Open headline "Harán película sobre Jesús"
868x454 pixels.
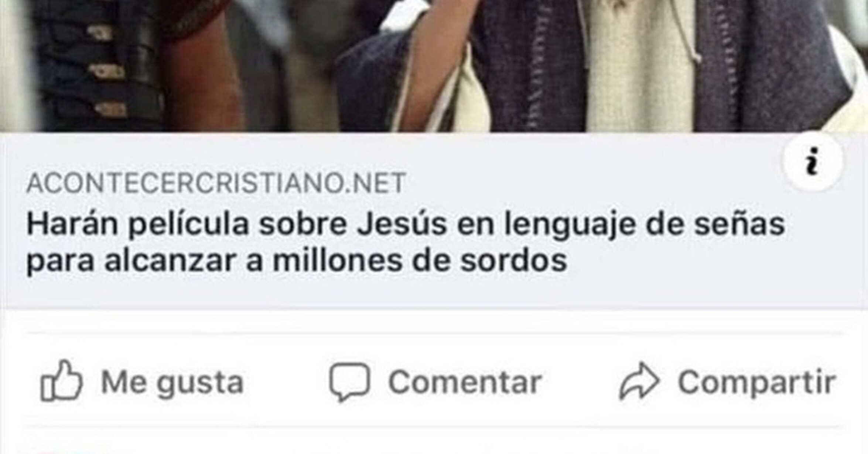click(237, 225)
